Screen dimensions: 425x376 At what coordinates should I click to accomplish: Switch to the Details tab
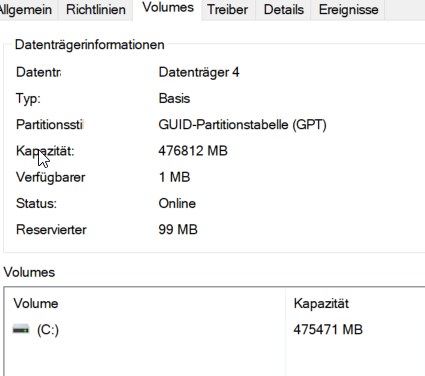[x=283, y=10]
